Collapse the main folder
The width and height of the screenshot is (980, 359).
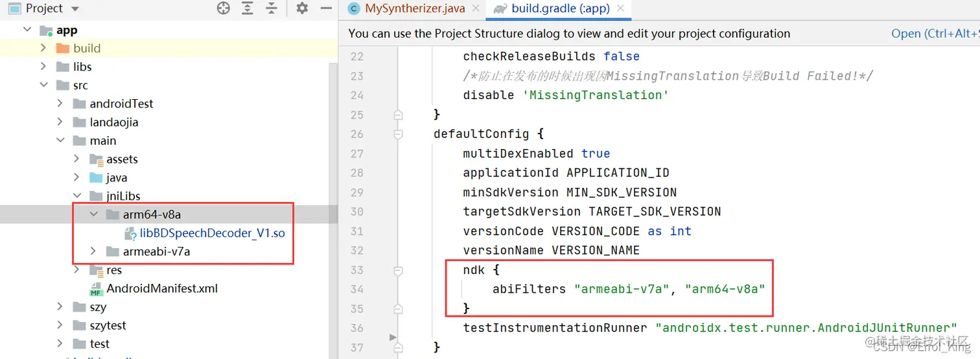(x=60, y=141)
